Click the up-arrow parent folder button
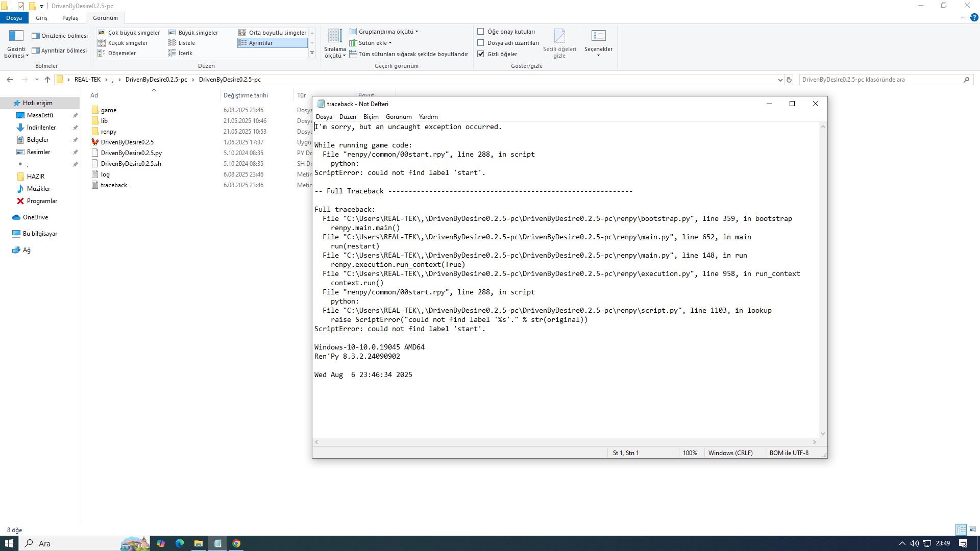The image size is (980, 551). (x=47, y=80)
